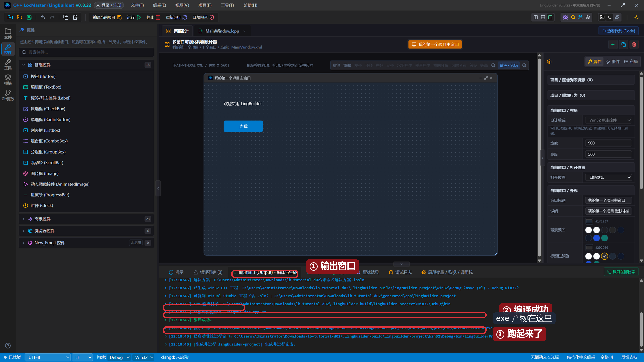Image resolution: width=644 pixels, height=362 pixels.
Task: Click the open folder toolbar icon
Action: (x=19, y=17)
